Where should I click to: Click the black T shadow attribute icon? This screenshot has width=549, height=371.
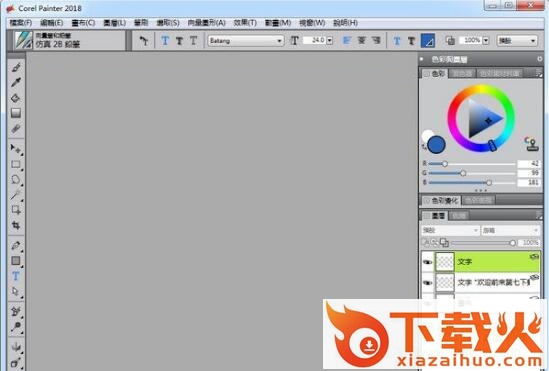(411, 41)
